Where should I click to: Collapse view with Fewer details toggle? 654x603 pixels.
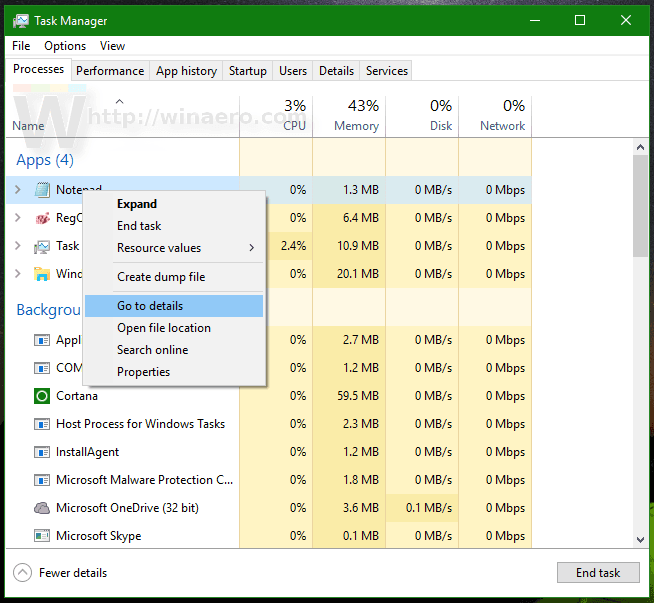click(23, 573)
